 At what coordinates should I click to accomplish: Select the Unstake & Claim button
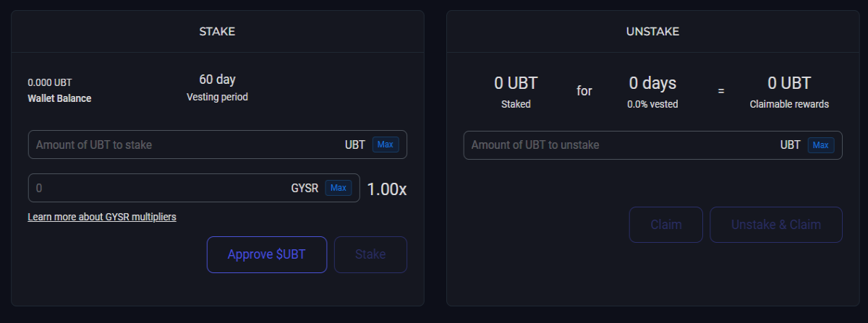click(x=776, y=225)
